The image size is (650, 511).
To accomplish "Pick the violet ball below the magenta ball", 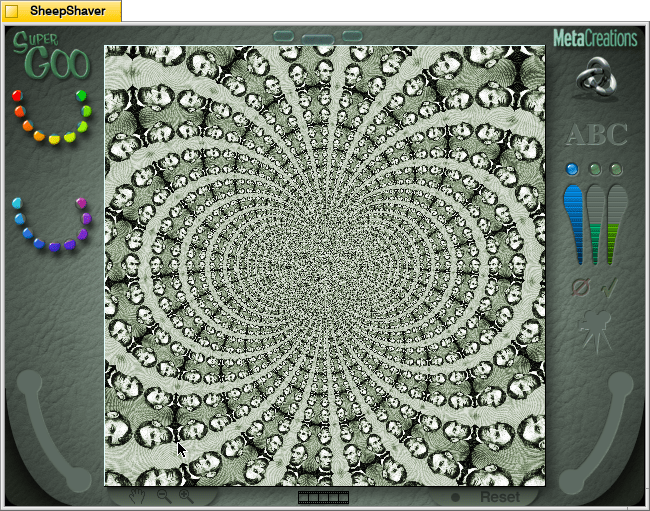I will 86,218.
